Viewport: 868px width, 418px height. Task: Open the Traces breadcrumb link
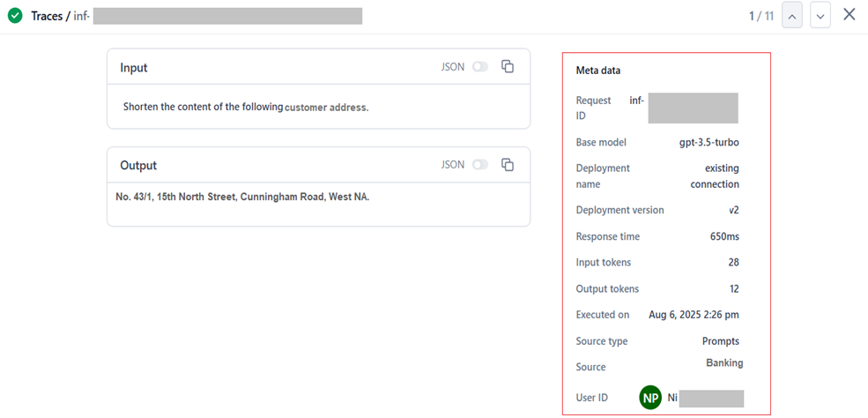pyautogui.click(x=47, y=16)
